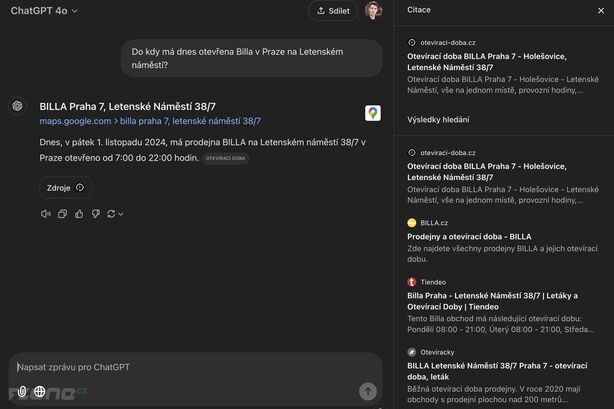Screen dimensions: 614x409
Task: Mark the response with thumbs up
Action: pos(78,214)
